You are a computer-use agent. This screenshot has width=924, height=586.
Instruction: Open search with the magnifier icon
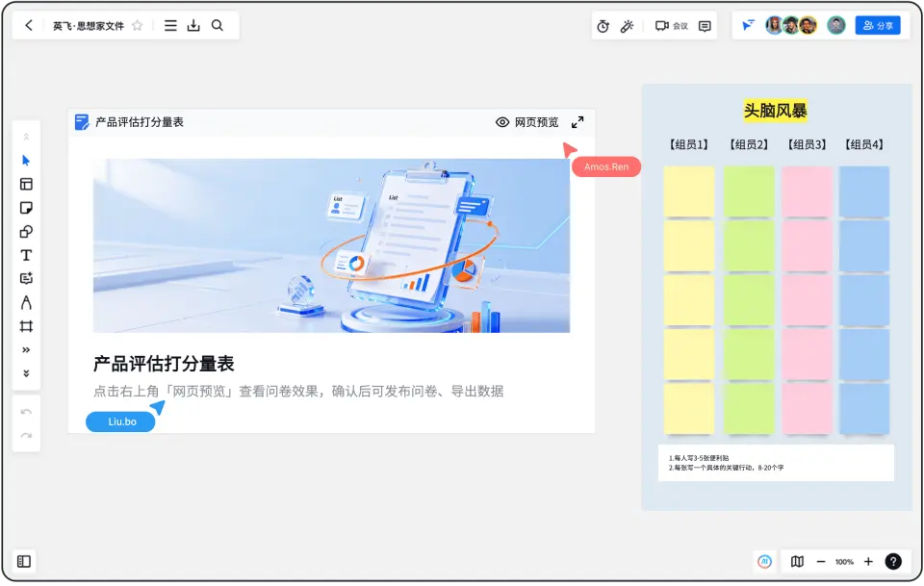coord(218,25)
